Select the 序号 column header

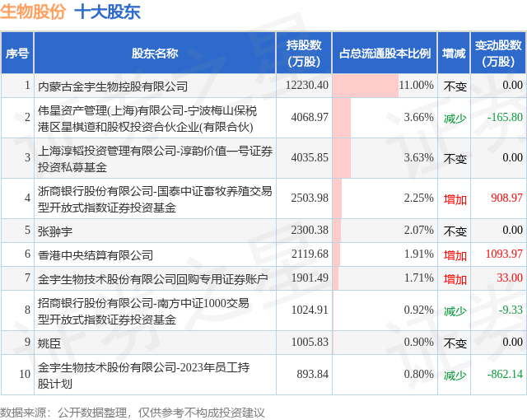click(17, 53)
